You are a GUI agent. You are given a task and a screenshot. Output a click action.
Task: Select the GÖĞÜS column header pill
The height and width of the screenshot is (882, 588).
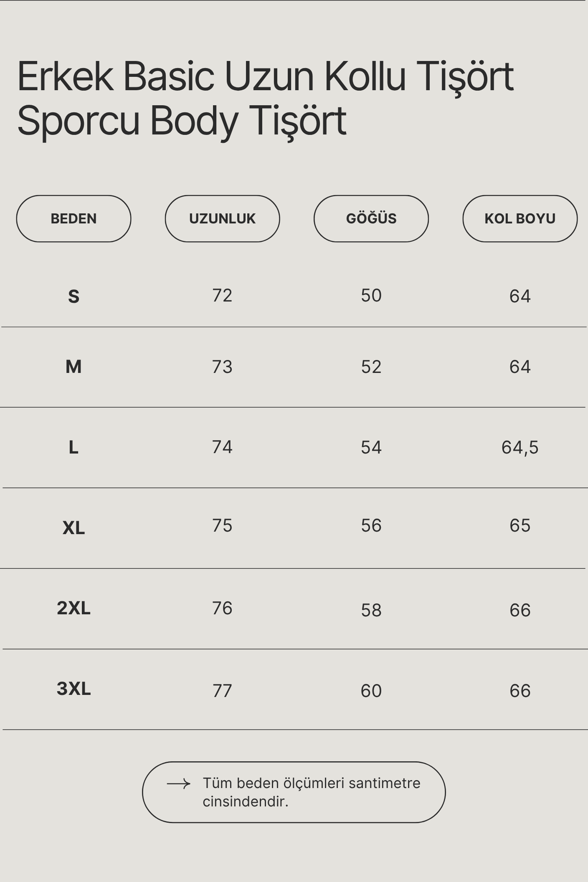click(371, 218)
